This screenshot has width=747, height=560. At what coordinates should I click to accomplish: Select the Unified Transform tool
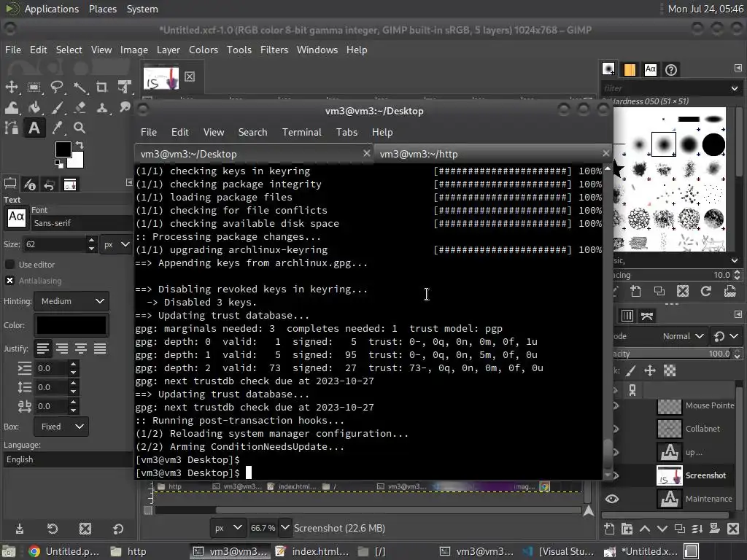pos(125,87)
